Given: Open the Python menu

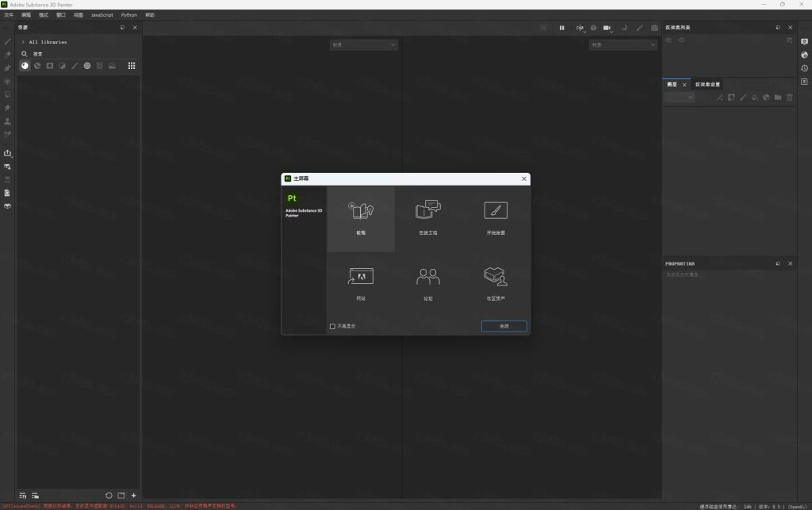Looking at the screenshot, I should click(x=129, y=15).
